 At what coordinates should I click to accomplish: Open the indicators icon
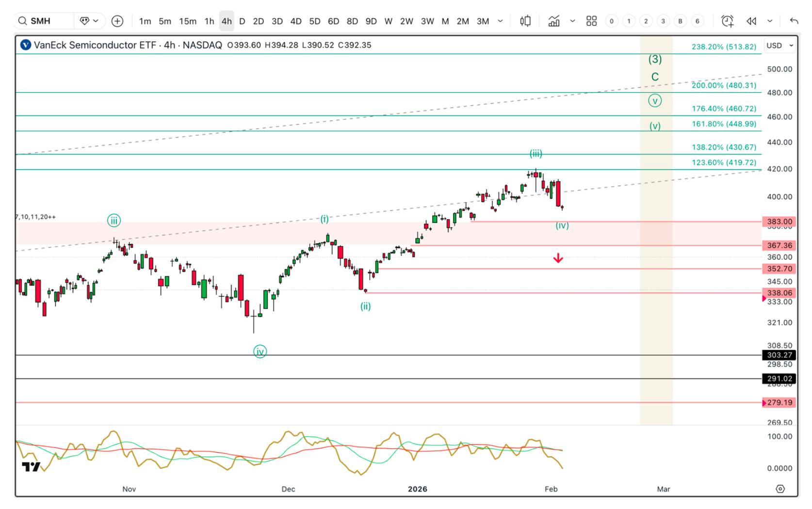tap(554, 21)
